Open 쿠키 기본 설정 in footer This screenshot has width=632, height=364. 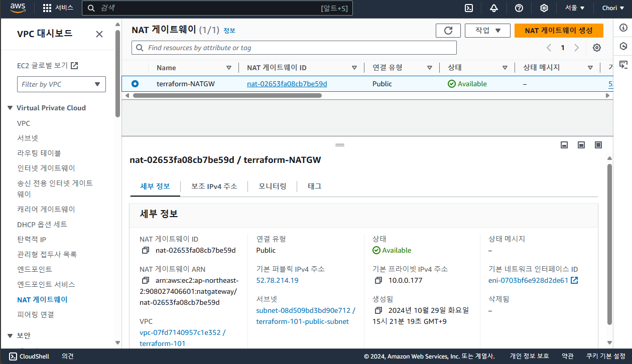pos(605,356)
